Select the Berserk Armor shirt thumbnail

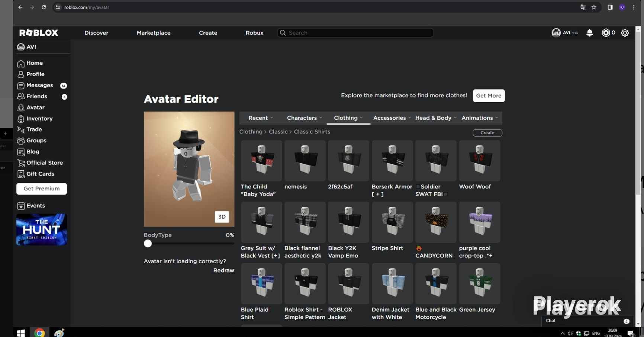392,161
